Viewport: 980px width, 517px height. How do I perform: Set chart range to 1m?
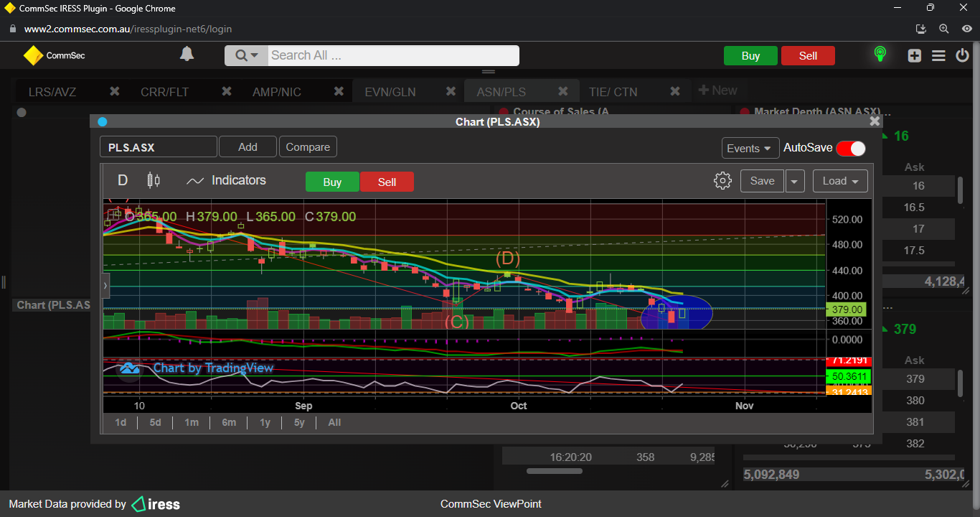(192, 422)
